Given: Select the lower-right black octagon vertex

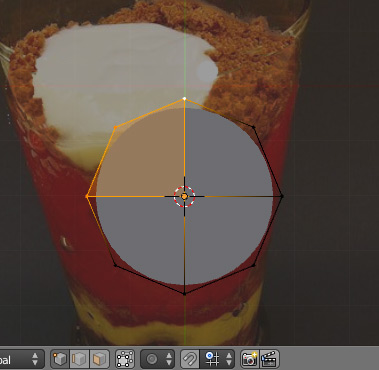Looking at the screenshot, I should pos(254,265).
